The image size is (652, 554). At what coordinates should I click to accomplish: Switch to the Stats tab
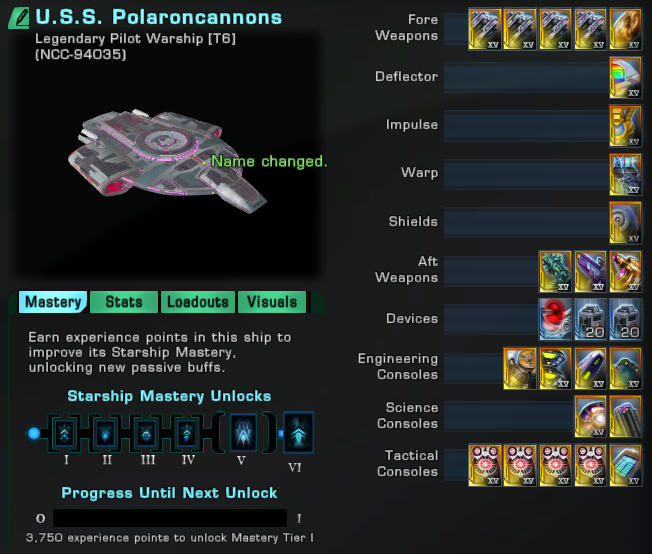pos(124,302)
